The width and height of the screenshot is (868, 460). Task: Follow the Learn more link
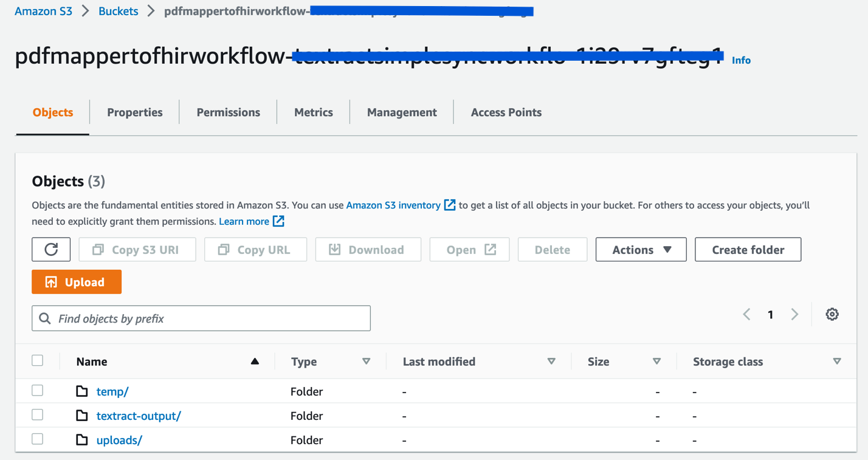coord(244,221)
